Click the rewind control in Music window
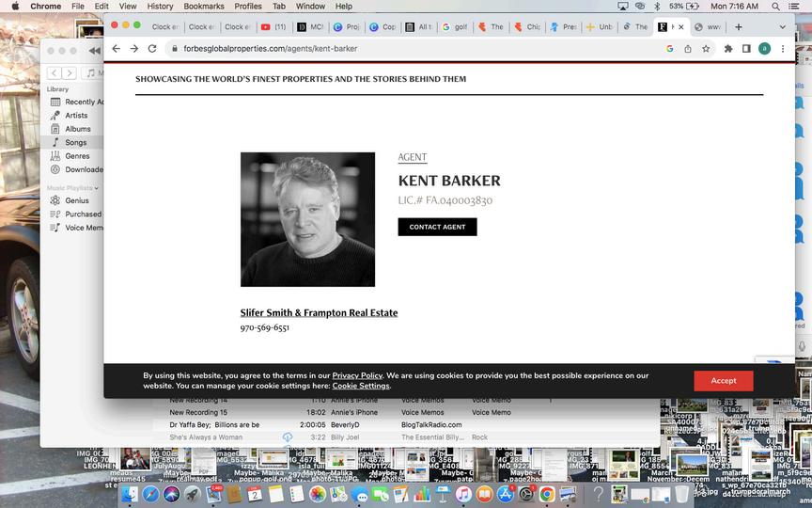Viewport: 812px width, 508px height. pyautogui.click(x=95, y=51)
